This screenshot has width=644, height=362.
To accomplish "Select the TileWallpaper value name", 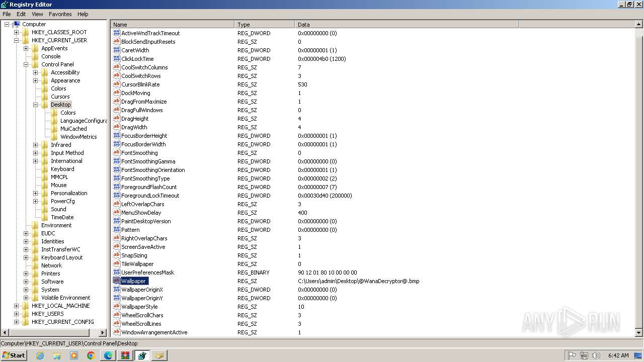I will (x=137, y=264).
